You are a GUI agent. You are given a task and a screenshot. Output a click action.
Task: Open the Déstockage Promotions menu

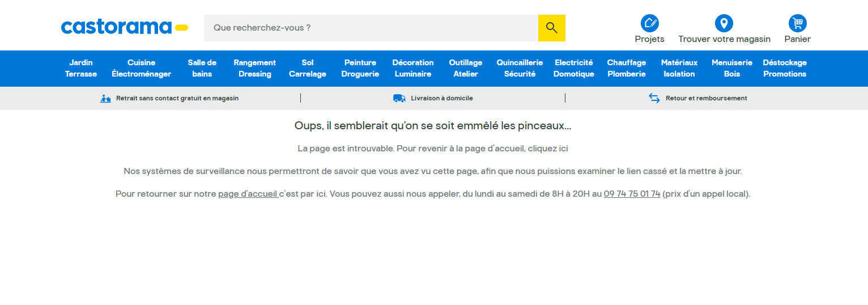click(785, 68)
